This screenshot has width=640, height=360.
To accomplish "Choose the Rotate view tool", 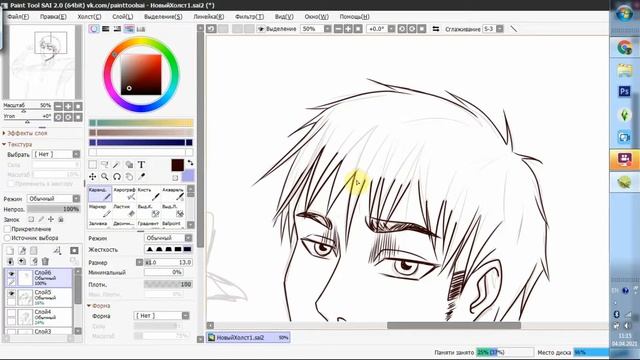I will (x=117, y=177).
